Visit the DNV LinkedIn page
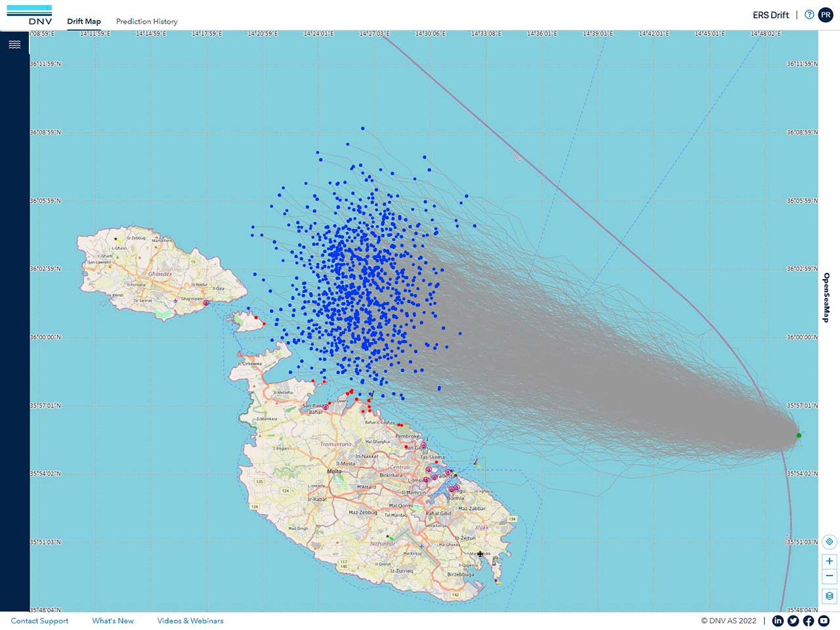Screen dimensions: 840x630 tap(778, 621)
